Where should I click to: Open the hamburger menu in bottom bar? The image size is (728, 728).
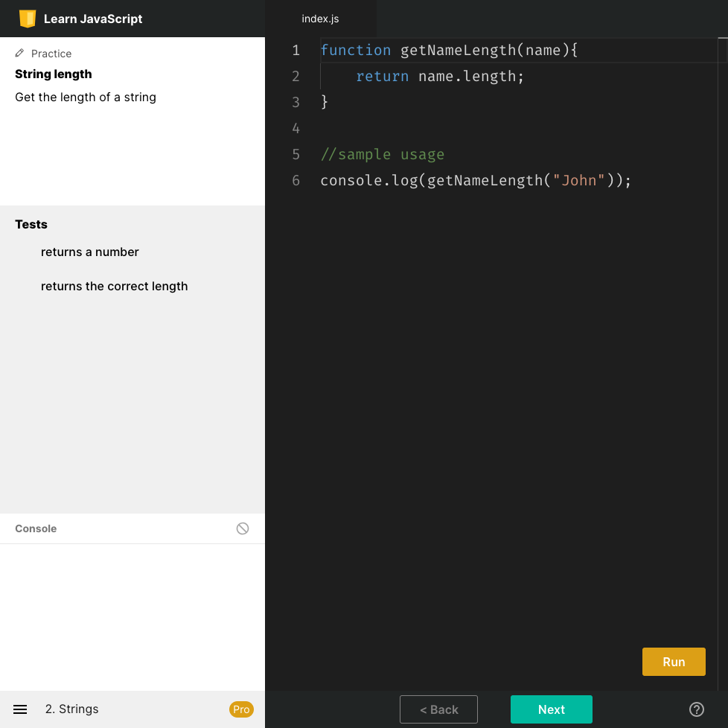click(19, 709)
